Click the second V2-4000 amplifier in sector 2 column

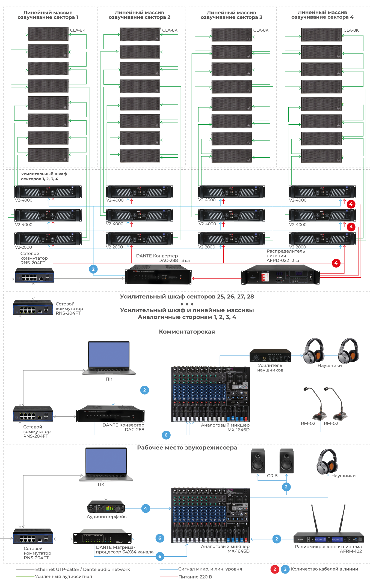pyautogui.click(x=140, y=215)
